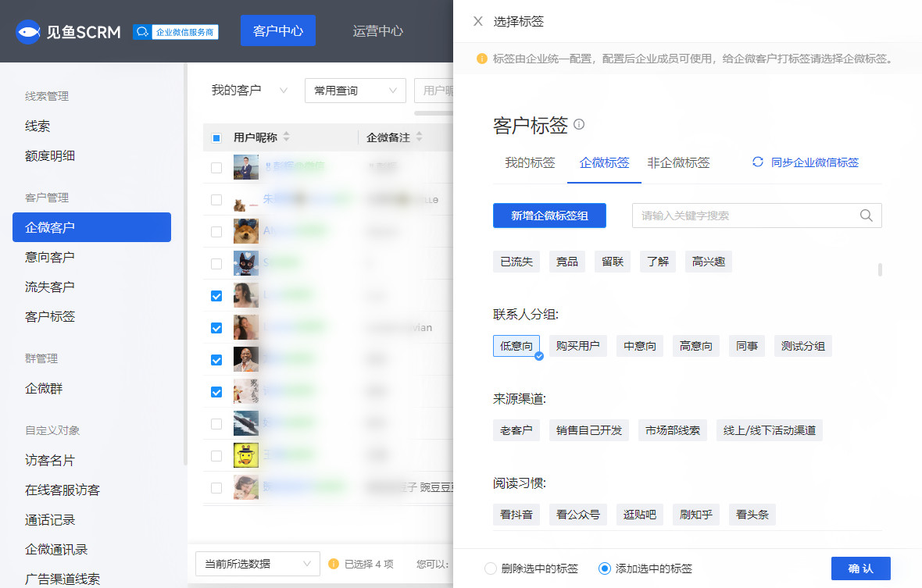Click the tag panel vertical scrollbar
Viewport: 922px width, 588px height.
[x=881, y=269]
